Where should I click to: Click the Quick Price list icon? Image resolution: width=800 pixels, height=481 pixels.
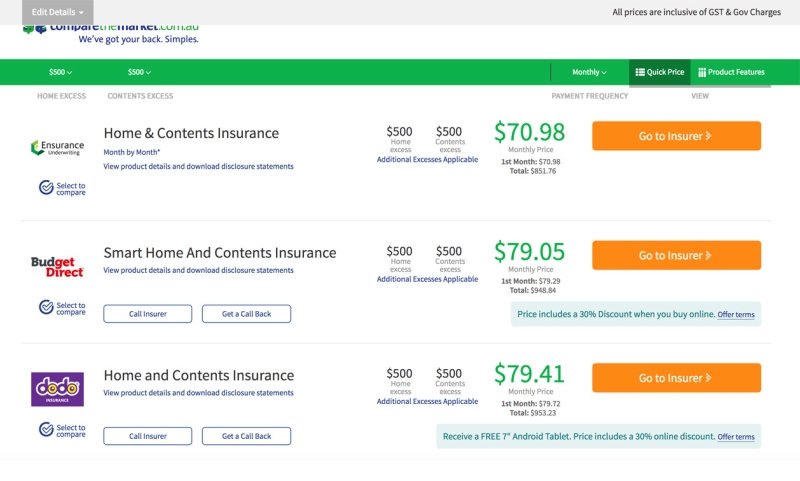point(640,72)
